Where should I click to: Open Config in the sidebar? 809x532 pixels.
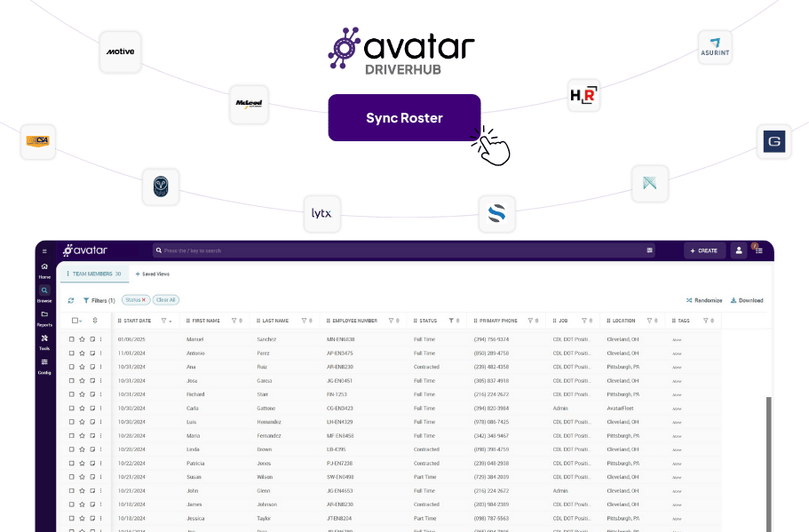pos(44,366)
